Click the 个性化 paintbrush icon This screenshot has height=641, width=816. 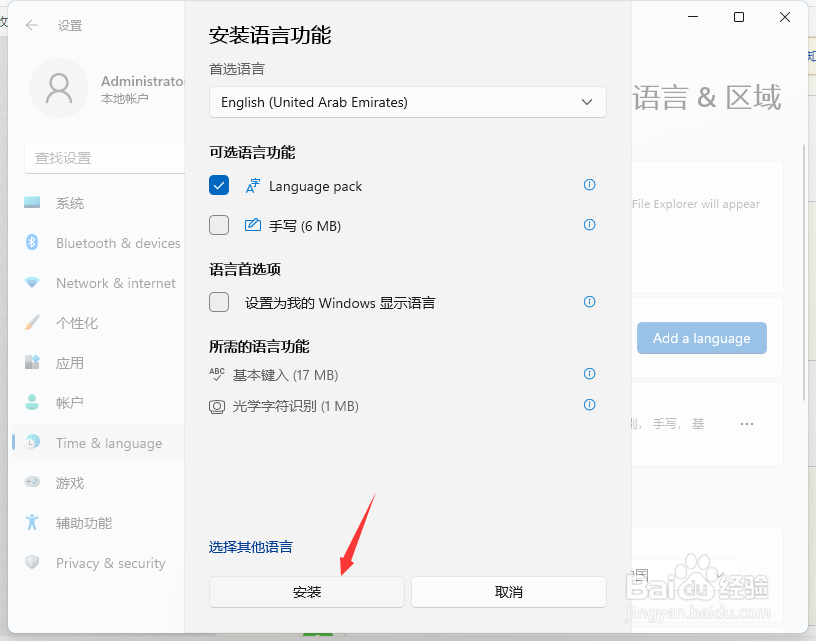tap(32, 322)
